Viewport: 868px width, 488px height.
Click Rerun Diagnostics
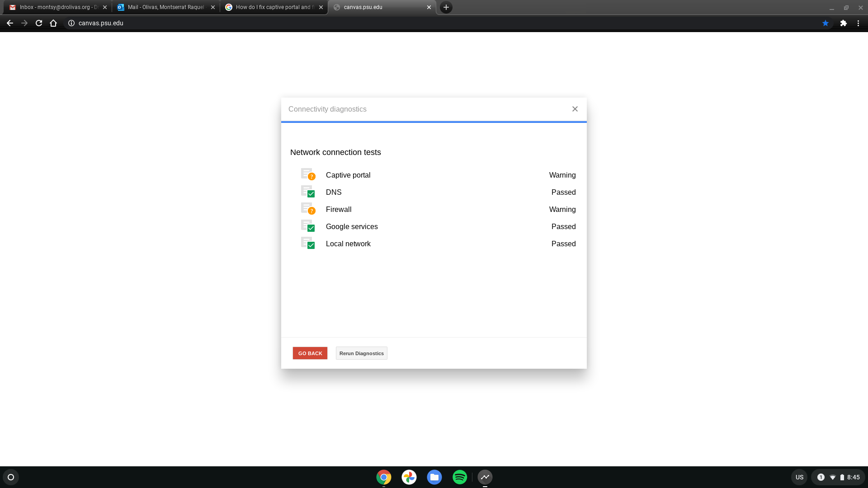(361, 353)
